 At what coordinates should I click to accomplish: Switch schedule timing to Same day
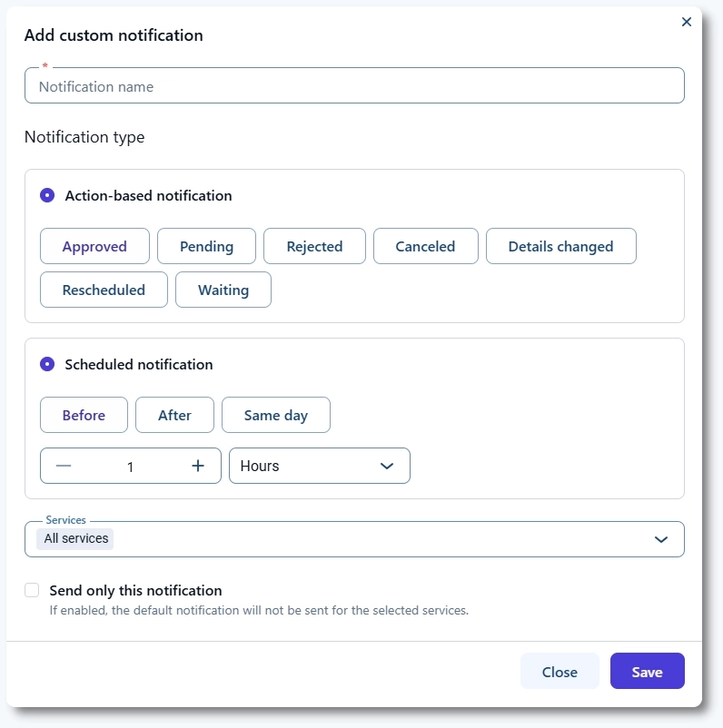point(276,415)
